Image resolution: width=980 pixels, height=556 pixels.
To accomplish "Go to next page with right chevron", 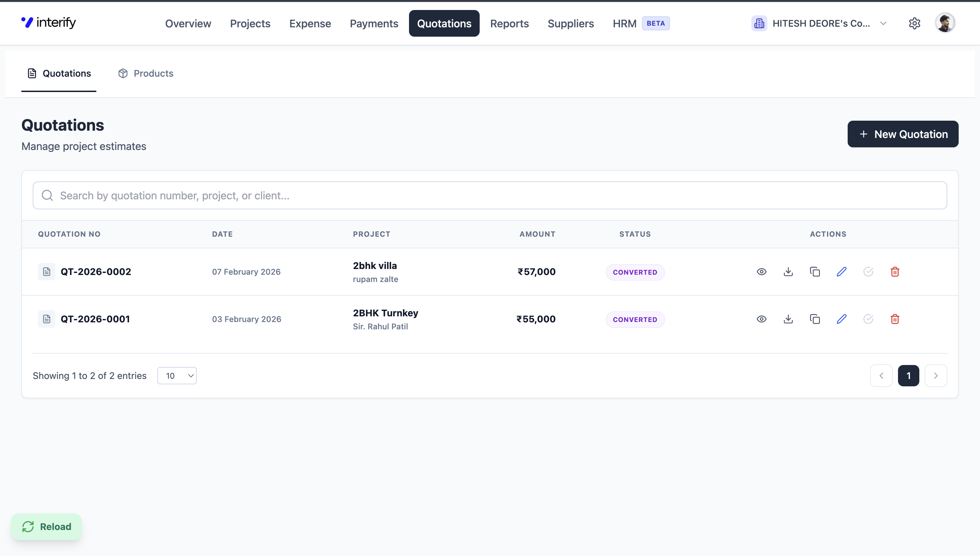I will click(936, 376).
